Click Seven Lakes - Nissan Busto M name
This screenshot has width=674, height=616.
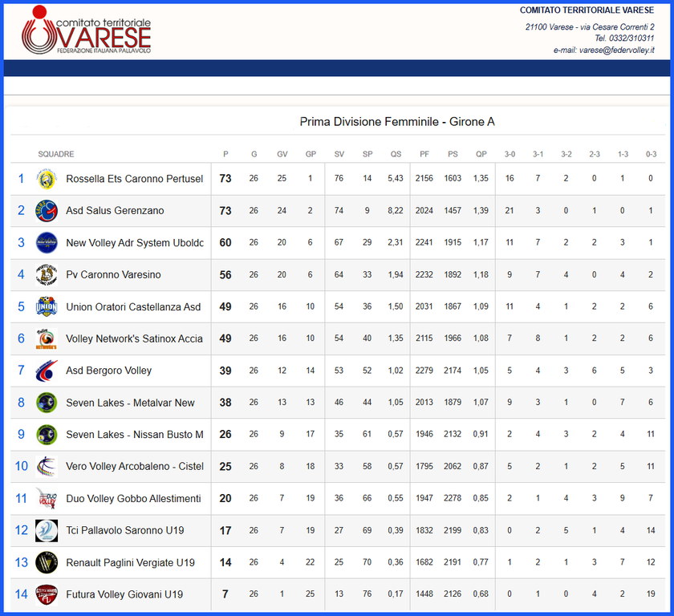click(x=135, y=434)
